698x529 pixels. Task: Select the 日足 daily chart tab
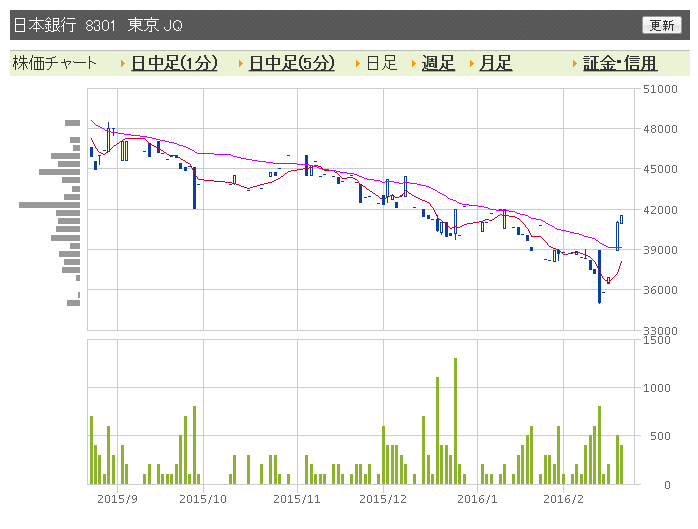(381, 63)
